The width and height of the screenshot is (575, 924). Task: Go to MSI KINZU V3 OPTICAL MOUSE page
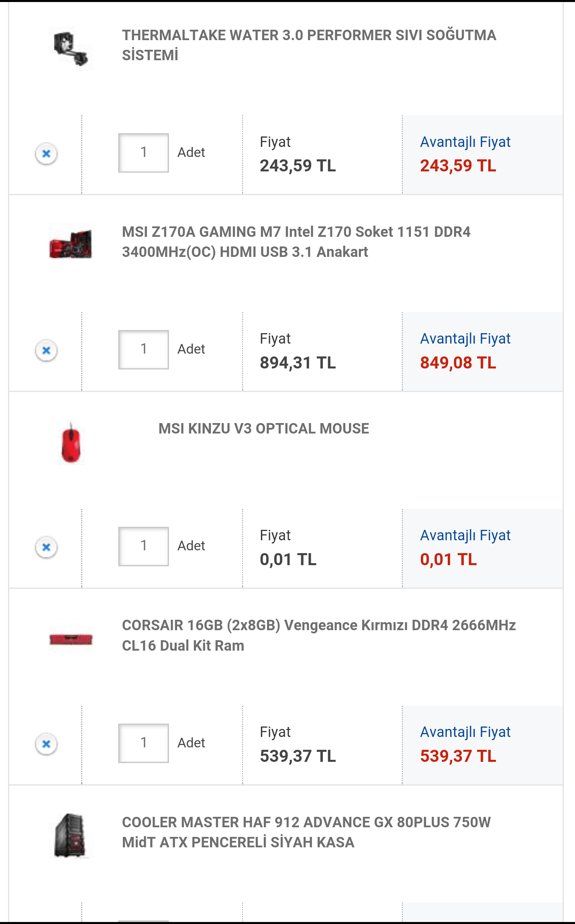tap(263, 428)
